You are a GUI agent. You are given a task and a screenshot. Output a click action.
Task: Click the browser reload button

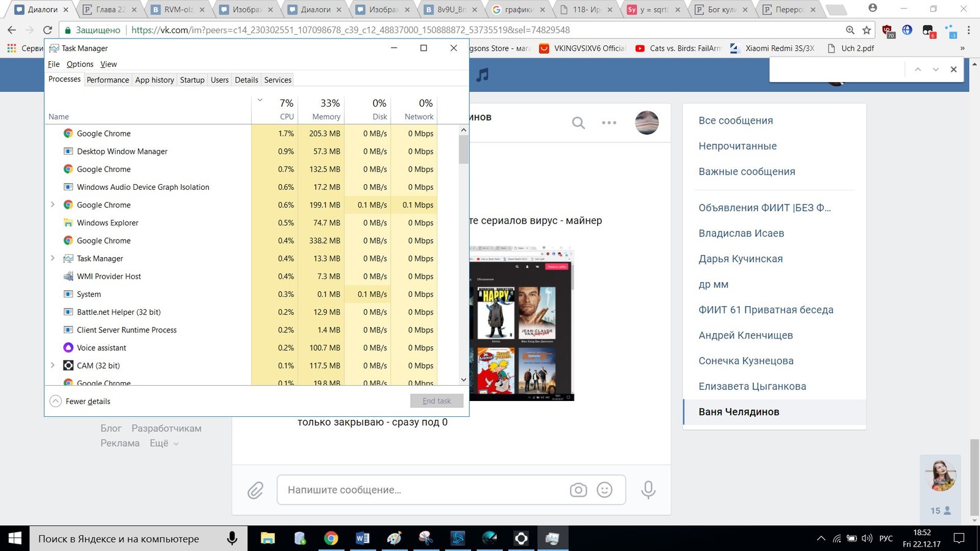[x=48, y=29]
